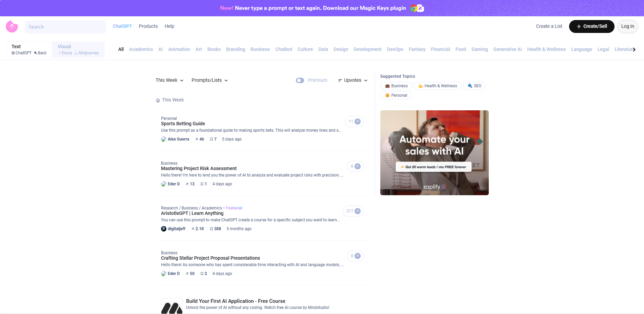The image size is (644, 314).
Task: Open the Prompts/Lists filter dropdown
Action: 210,80
